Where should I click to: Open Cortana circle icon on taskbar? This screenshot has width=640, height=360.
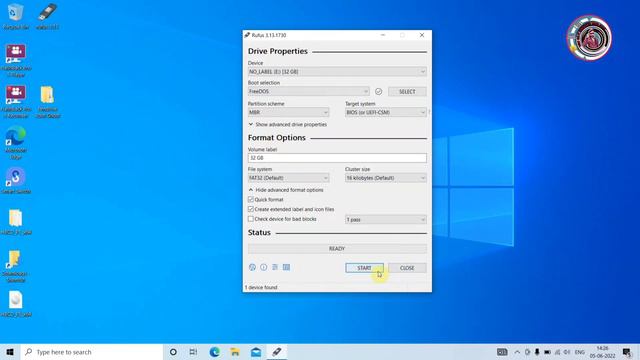(173, 352)
